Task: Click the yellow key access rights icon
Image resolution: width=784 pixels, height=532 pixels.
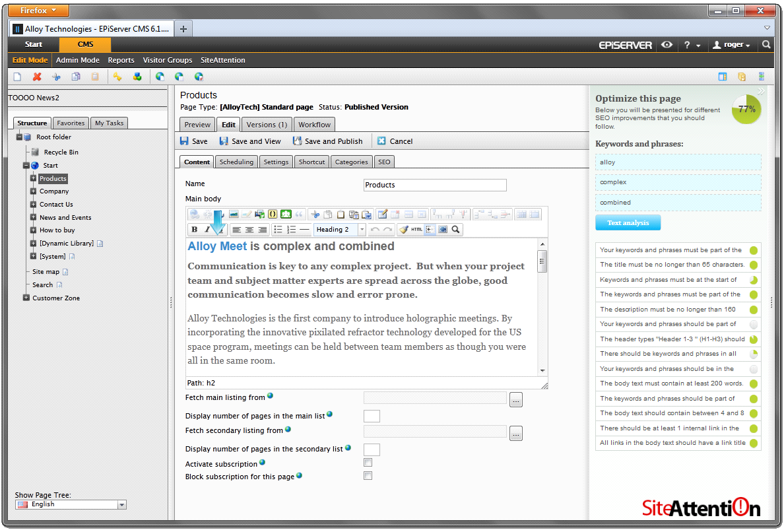Action: tap(117, 77)
